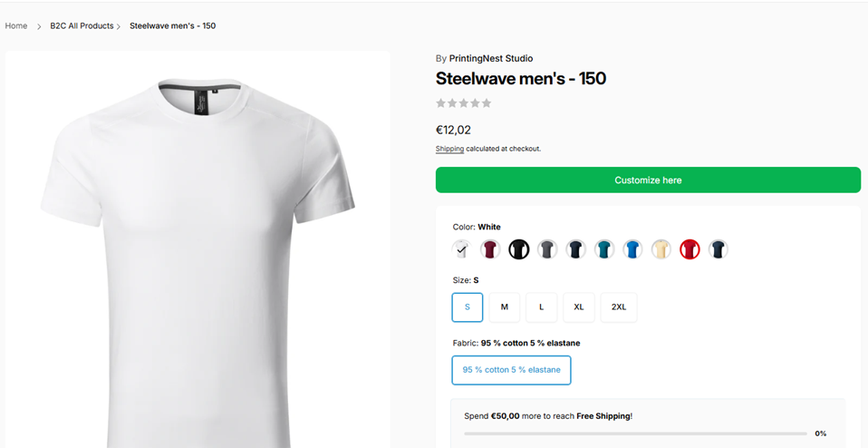Choose the black t-shirt color swatch
The image size is (868, 448).
tap(518, 249)
